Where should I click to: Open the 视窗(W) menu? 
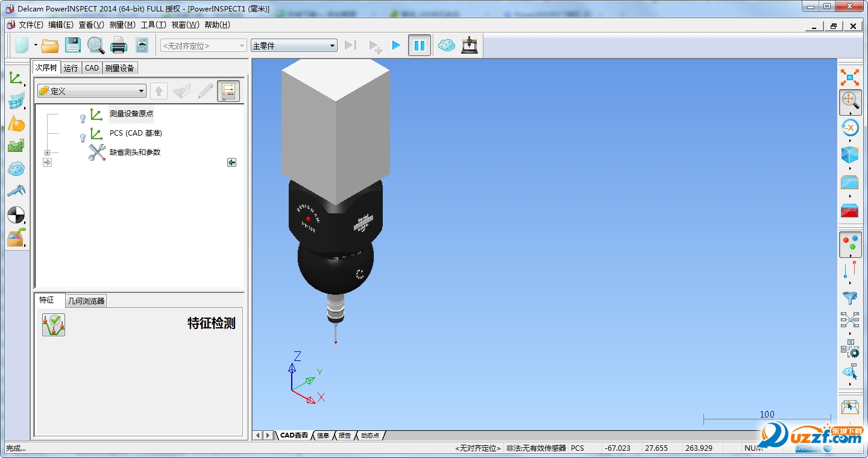[185, 25]
